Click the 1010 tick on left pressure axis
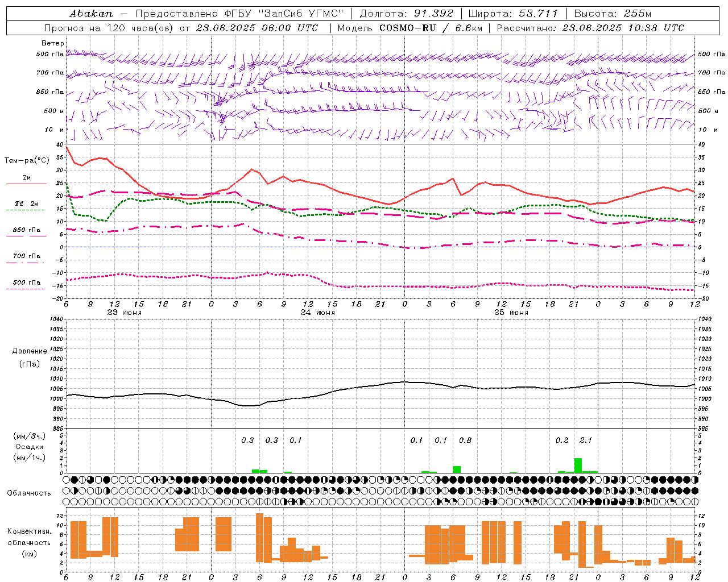 [x=56, y=379]
